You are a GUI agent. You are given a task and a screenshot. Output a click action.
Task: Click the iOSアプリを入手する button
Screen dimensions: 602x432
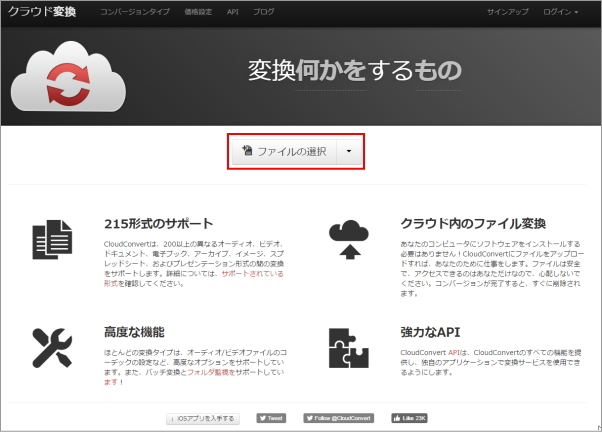[204, 418]
